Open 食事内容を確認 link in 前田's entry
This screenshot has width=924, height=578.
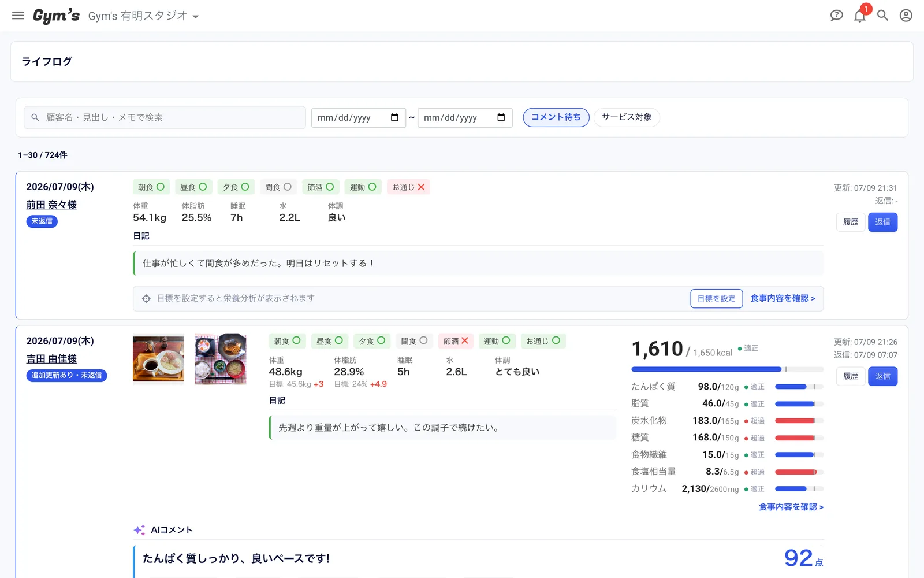pos(783,298)
